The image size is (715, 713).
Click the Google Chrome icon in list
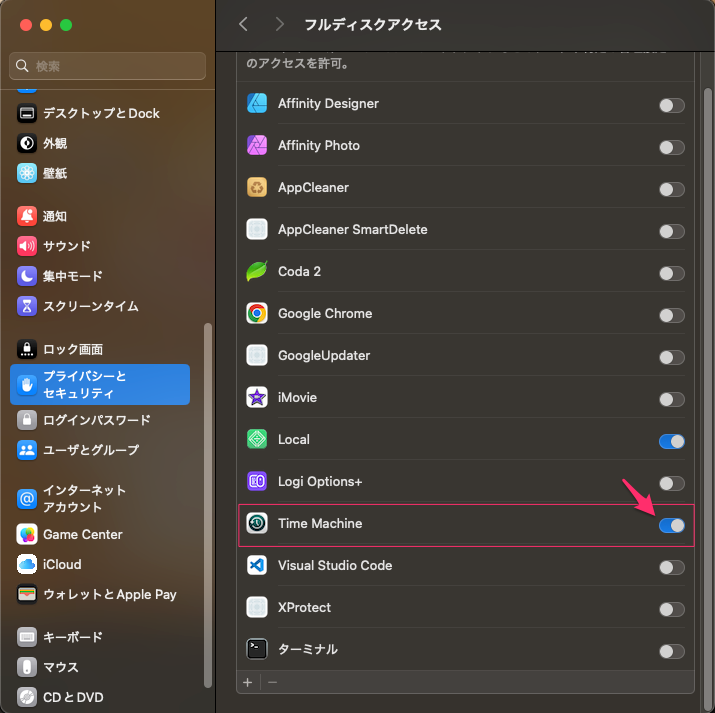pos(257,314)
